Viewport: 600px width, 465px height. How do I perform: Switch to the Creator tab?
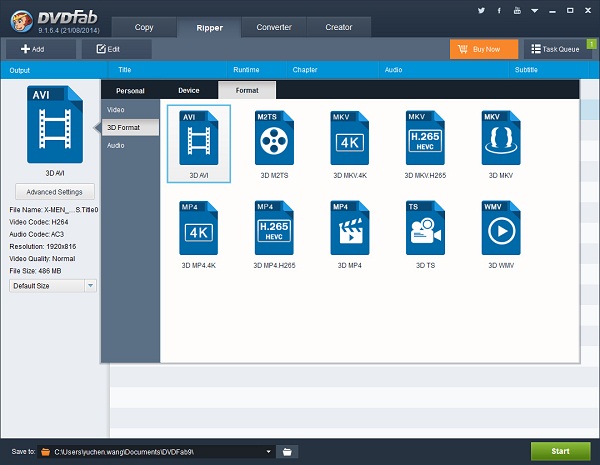(x=339, y=27)
